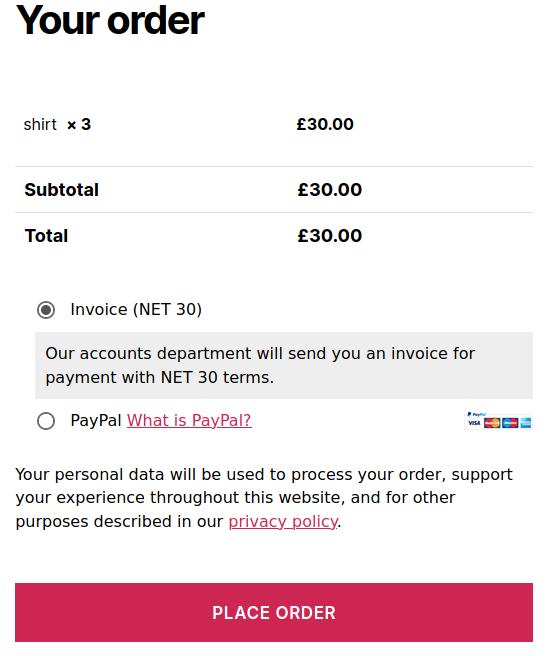
Task: Click the shirt line price £30.00
Action: tap(325, 124)
